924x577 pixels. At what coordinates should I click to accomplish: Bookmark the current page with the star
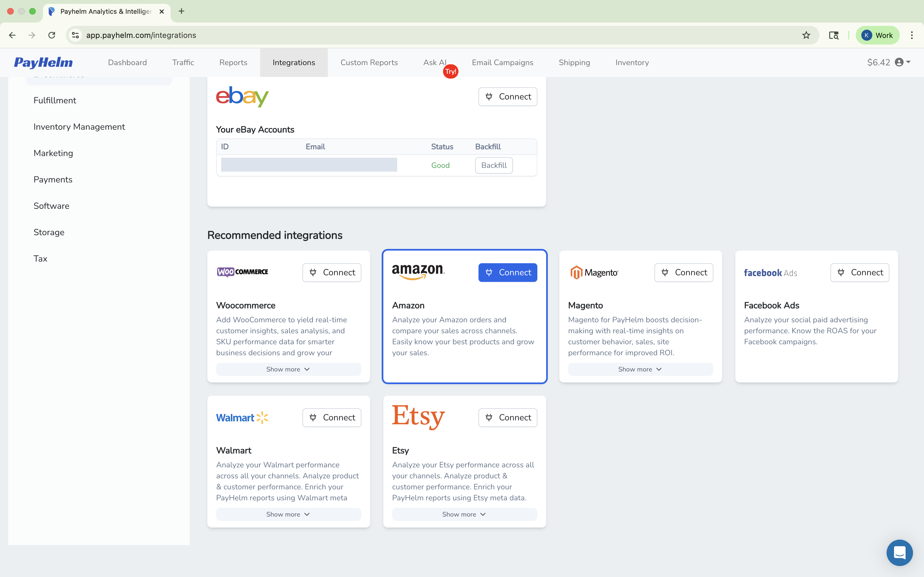click(806, 35)
